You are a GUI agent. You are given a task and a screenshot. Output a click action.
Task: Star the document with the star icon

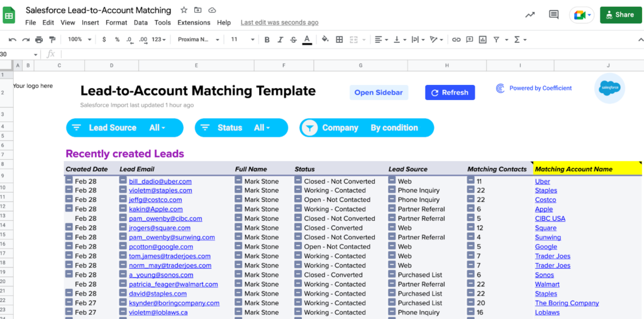pyautogui.click(x=184, y=10)
